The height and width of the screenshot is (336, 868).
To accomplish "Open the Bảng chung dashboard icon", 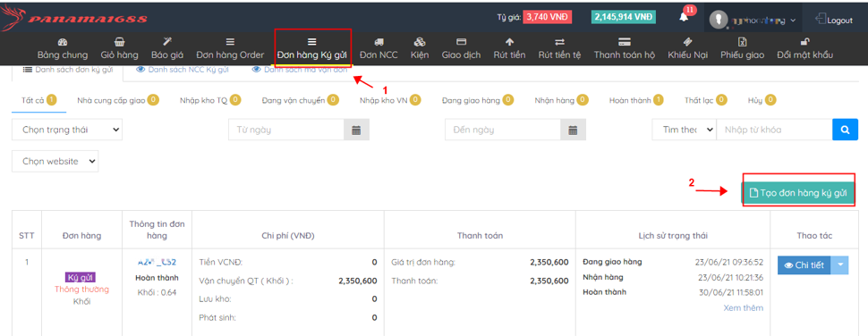I will (x=63, y=42).
